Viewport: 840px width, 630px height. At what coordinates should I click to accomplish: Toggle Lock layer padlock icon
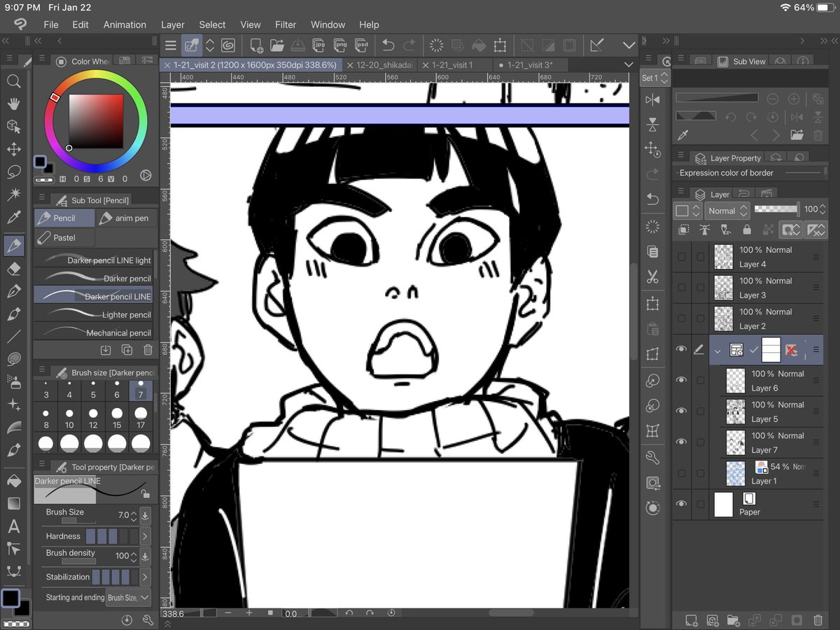click(x=747, y=229)
